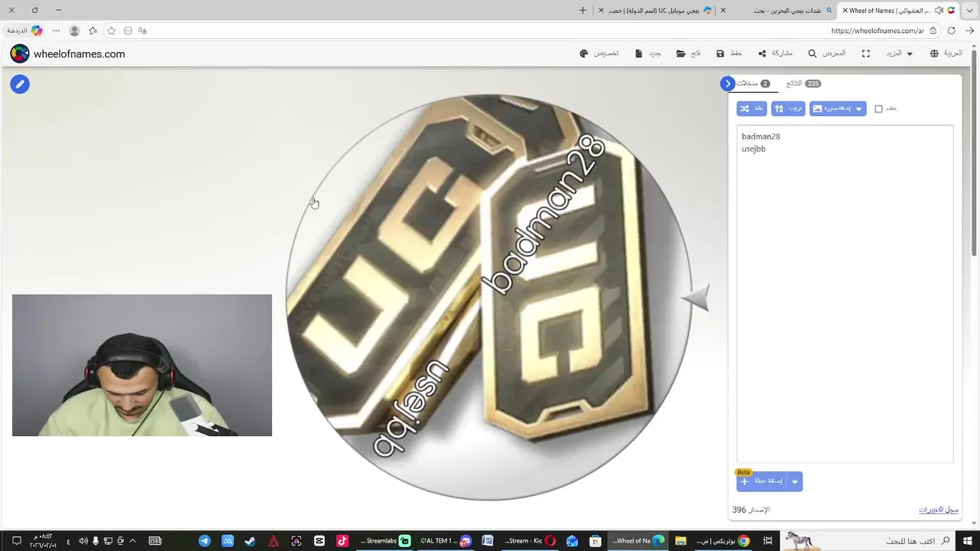980x551 pixels.
Task: Open a new browser tab plus
Action: 583,10
